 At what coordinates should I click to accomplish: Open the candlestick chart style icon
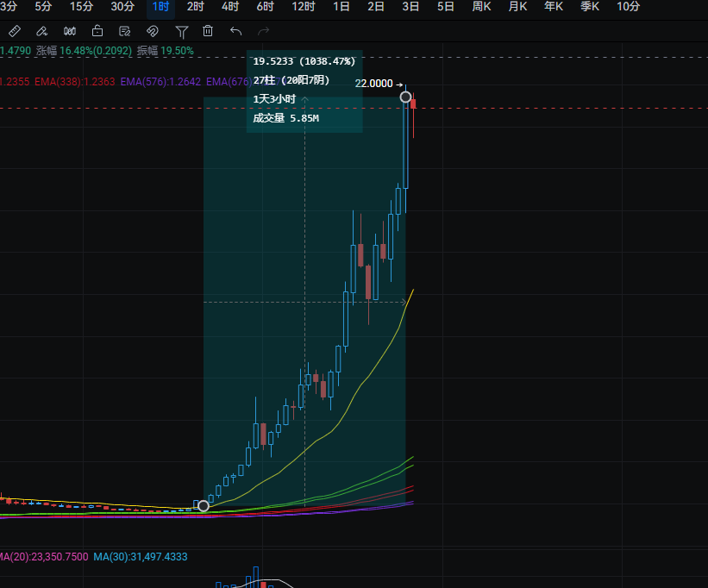(x=70, y=31)
